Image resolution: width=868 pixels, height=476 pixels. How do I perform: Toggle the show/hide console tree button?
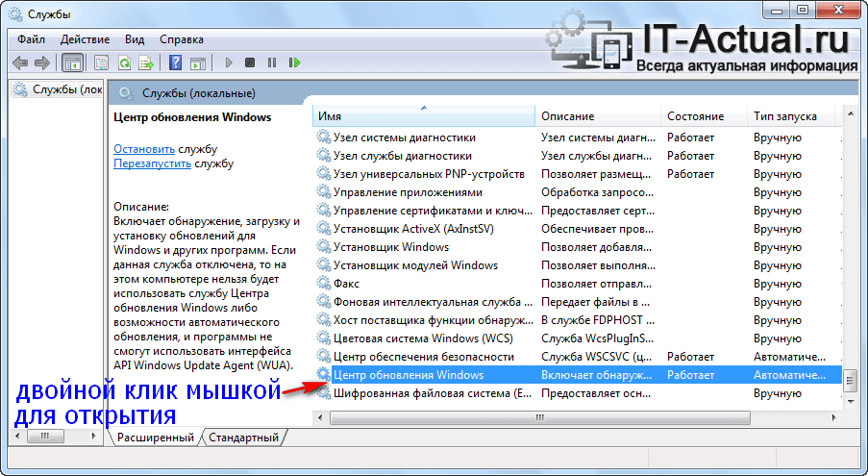click(71, 63)
